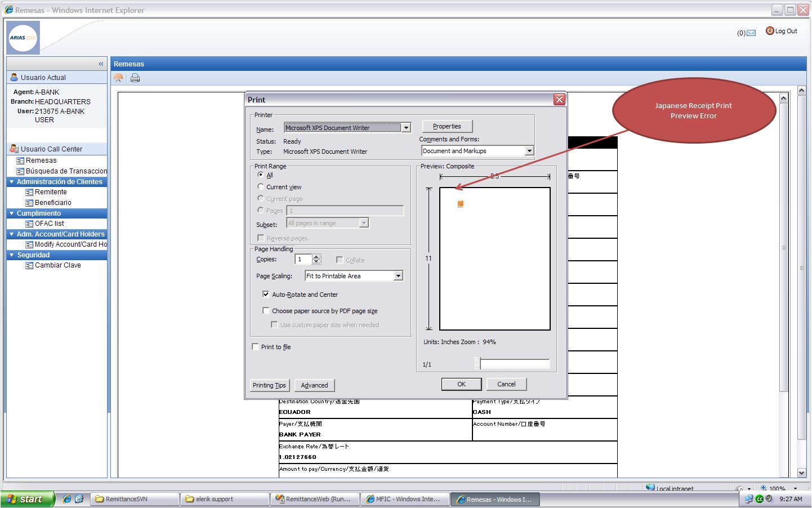The width and height of the screenshot is (812, 508).
Task: Confirm printing with the OK button
Action: [461, 384]
